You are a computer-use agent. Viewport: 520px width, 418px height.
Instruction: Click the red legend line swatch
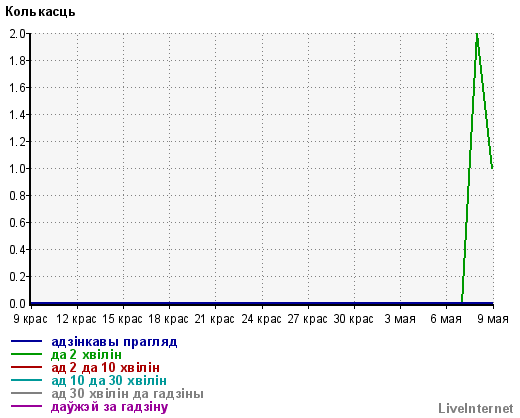[26, 367]
